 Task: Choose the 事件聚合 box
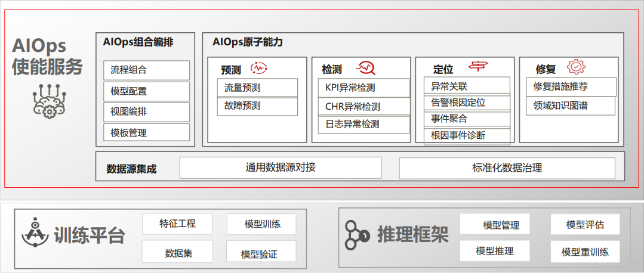click(467, 119)
